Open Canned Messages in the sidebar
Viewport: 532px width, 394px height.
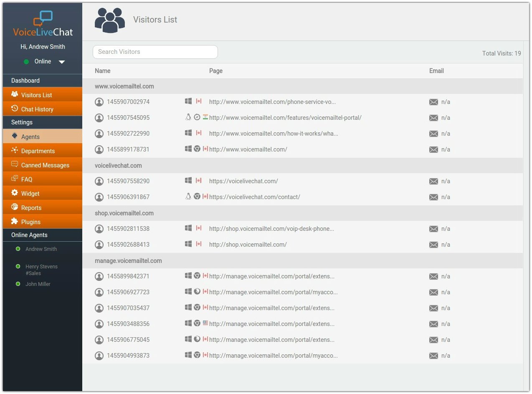(x=43, y=165)
